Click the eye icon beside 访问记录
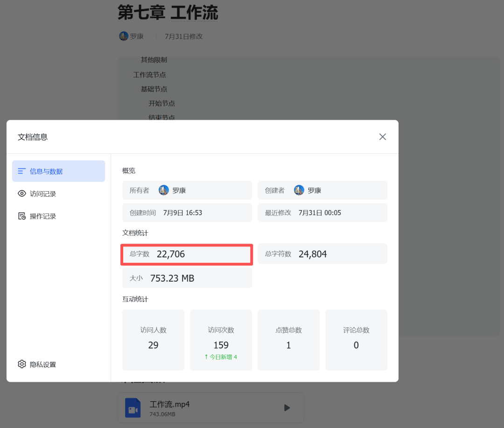 [22, 193]
